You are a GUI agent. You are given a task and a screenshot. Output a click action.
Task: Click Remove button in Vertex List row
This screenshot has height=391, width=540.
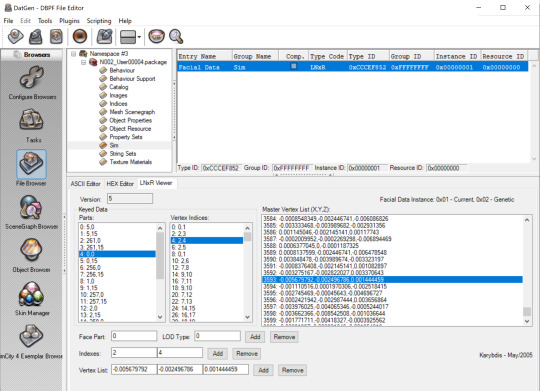[292, 370]
